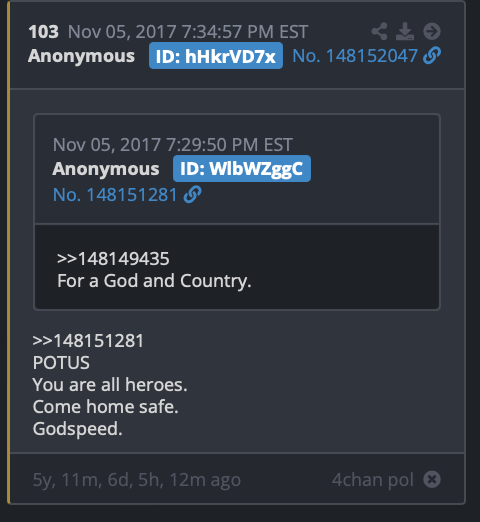This screenshot has width=480, height=522.
Task: Click the X circle icon near 4chan pol
Action: pos(432,480)
